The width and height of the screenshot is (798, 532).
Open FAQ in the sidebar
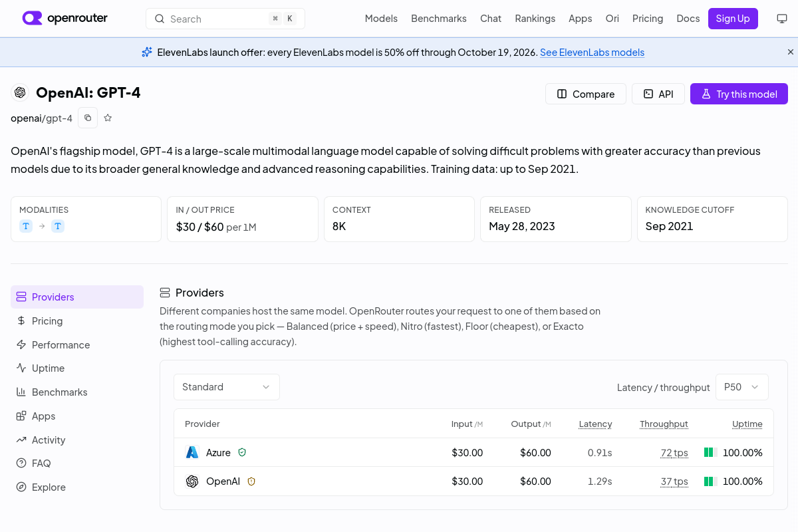[77, 463]
